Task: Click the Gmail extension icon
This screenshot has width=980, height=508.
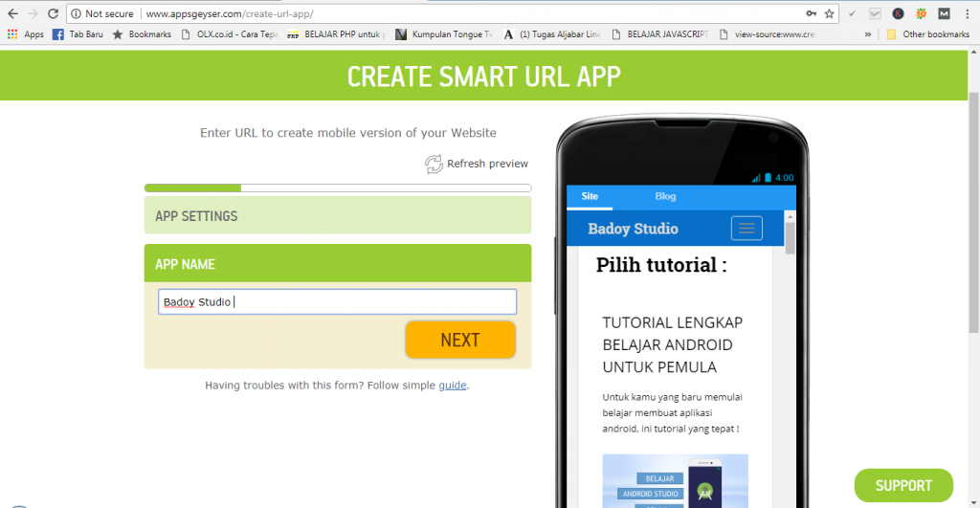Action: click(x=944, y=14)
